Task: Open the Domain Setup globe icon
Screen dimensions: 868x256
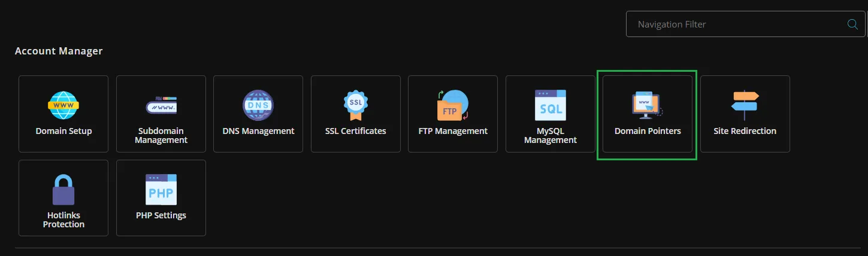Action: click(63, 105)
